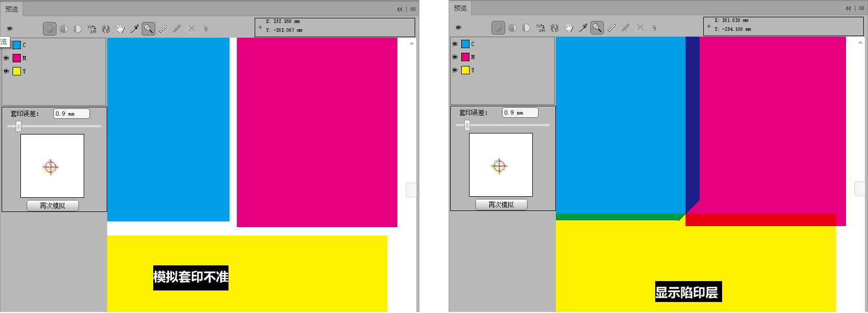The image size is (868, 313).
Task: Hide the Y channel in right panel
Action: click(455, 70)
